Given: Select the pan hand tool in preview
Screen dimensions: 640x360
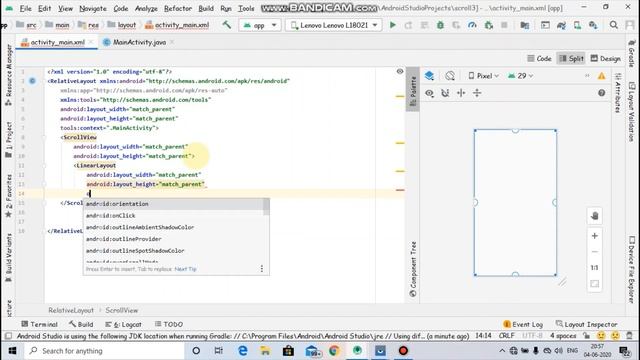Looking at the screenshot, I should coord(595,216).
